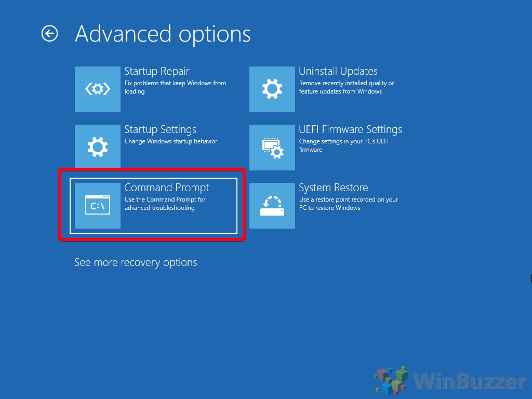Click 'Fix problems that keep Windows from loading'

pos(175,87)
